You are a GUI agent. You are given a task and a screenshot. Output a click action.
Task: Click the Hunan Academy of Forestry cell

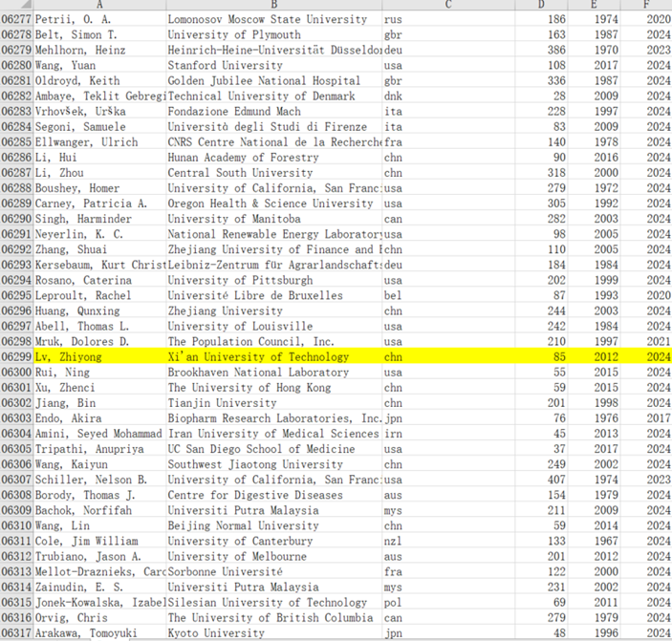click(273, 158)
